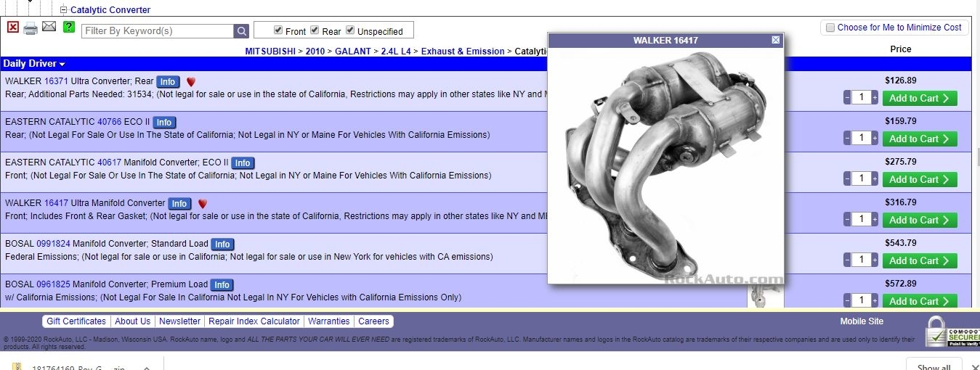
Task: Increase quantity for $159.79 item
Action: pos(875,138)
